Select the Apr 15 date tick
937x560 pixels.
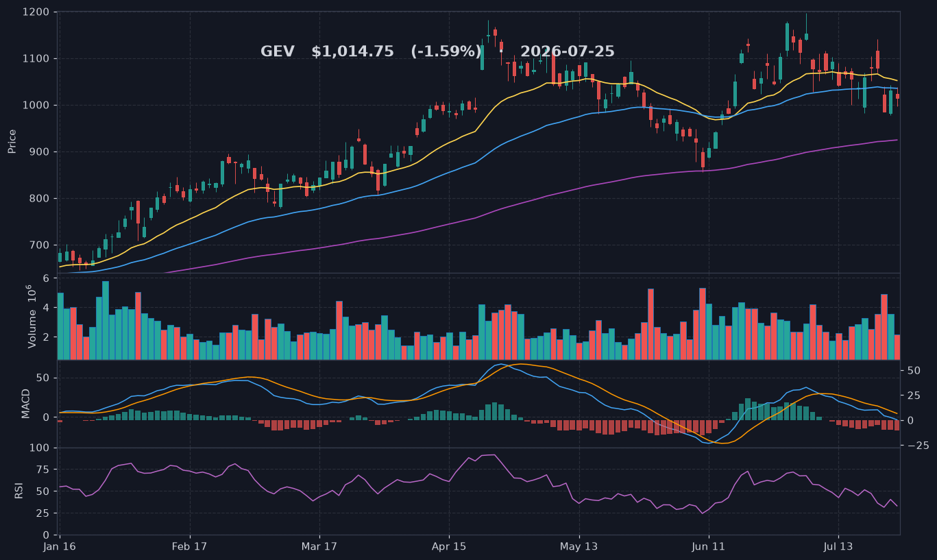point(449,547)
